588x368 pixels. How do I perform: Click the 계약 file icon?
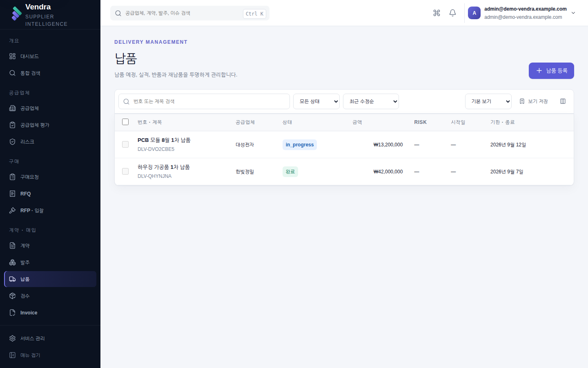[12, 245]
